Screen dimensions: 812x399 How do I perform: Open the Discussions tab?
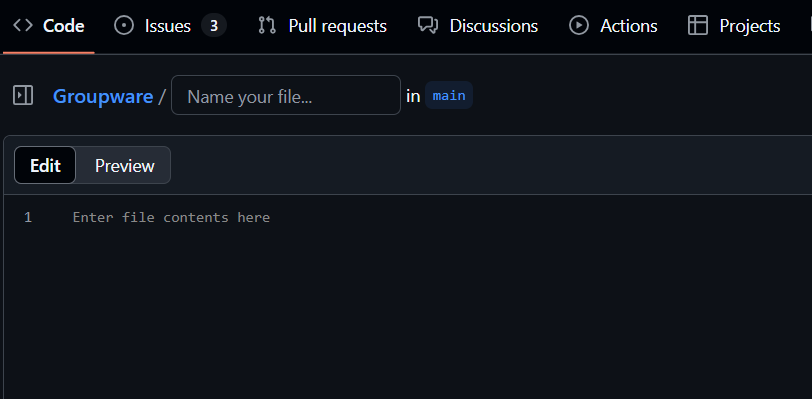click(x=478, y=26)
